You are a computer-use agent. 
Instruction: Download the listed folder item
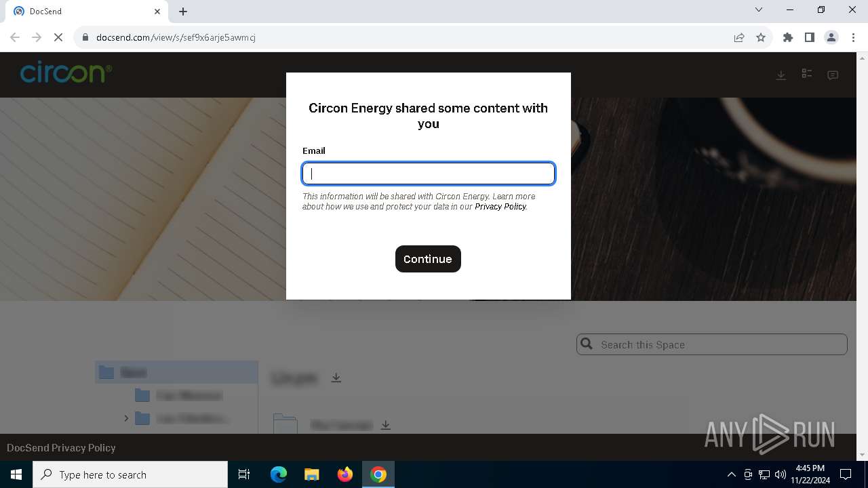coord(386,425)
